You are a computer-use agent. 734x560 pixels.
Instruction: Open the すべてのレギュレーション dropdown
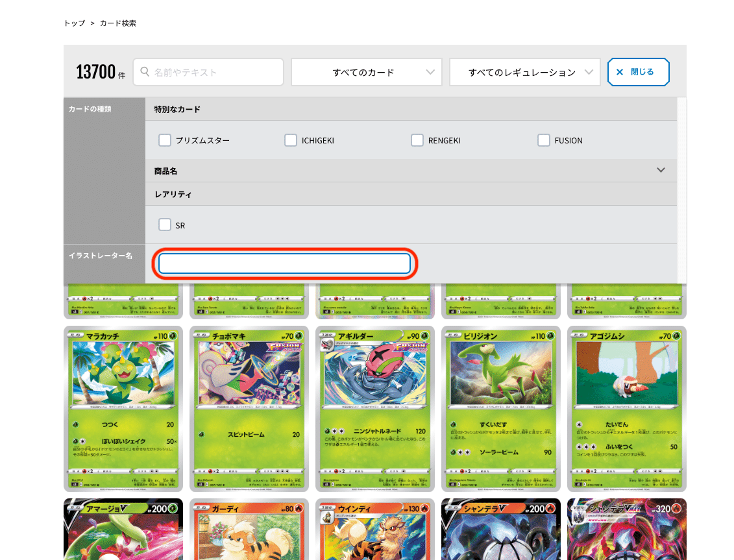(525, 72)
